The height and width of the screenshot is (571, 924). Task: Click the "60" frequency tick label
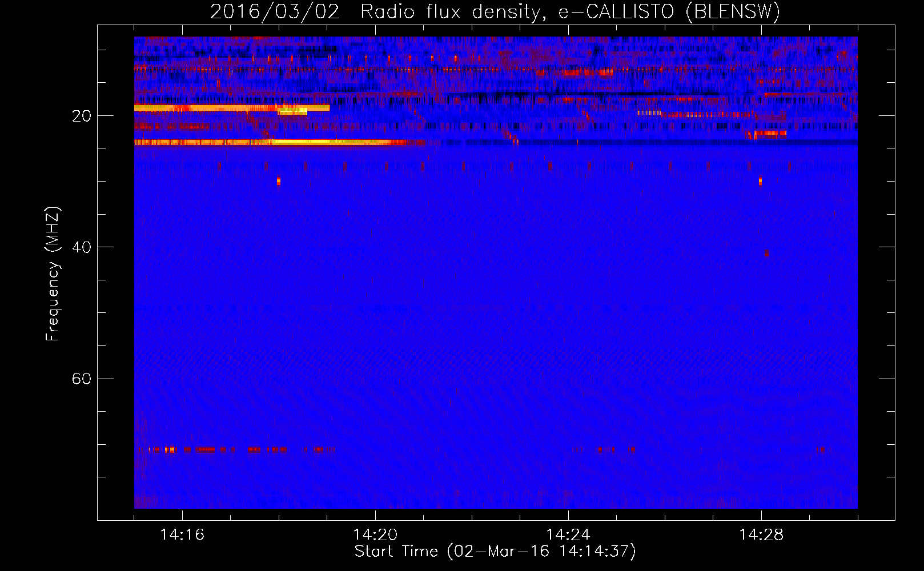point(82,379)
